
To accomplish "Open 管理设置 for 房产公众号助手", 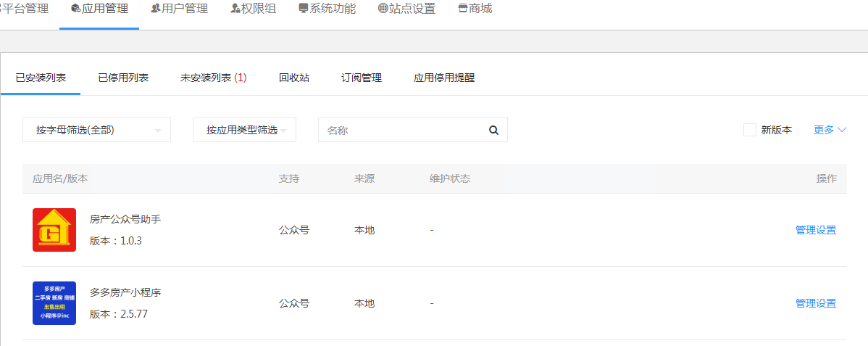I will (x=815, y=230).
